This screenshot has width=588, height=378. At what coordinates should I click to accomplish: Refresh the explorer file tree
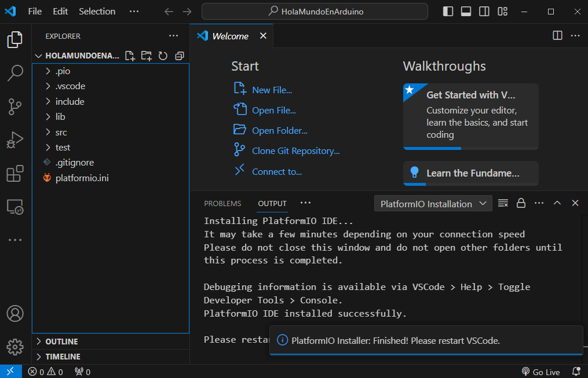click(x=163, y=56)
